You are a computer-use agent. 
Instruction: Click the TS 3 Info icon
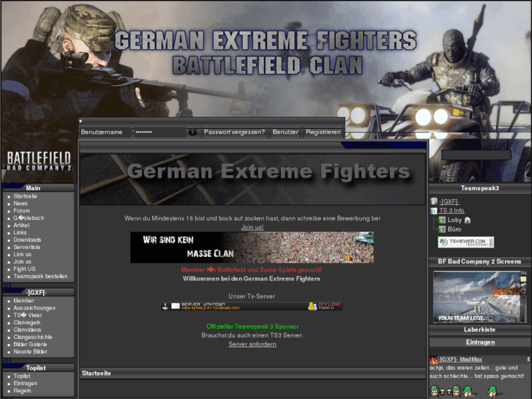click(x=434, y=211)
